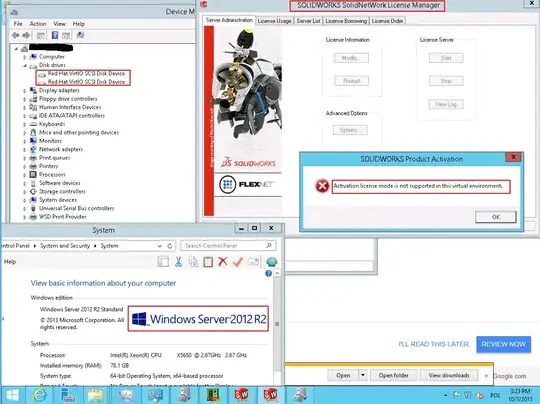
Task: Click the blue question mark help icon in System window
Action: (x=268, y=273)
